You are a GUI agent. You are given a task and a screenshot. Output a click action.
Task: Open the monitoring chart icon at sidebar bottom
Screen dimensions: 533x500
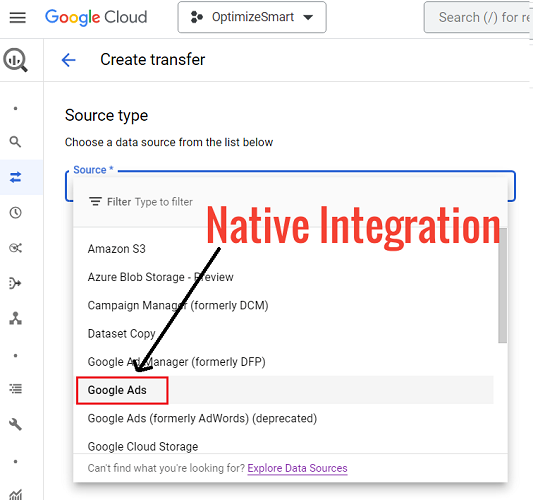click(16, 495)
